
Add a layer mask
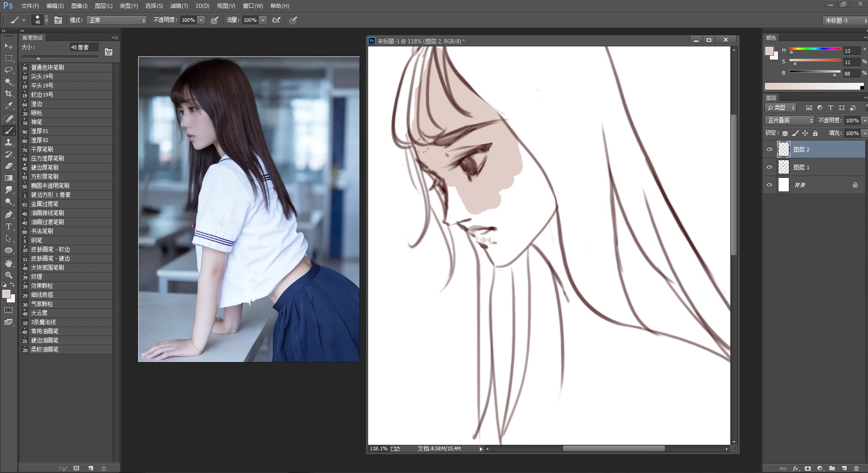pyautogui.click(x=808, y=468)
